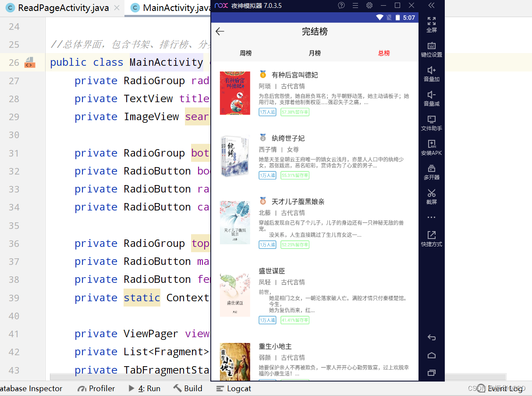Open the Build tool window

[x=188, y=389]
